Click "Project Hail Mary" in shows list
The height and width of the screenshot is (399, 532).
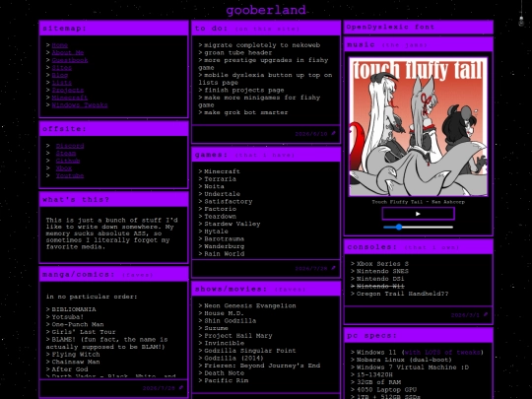[237, 336]
